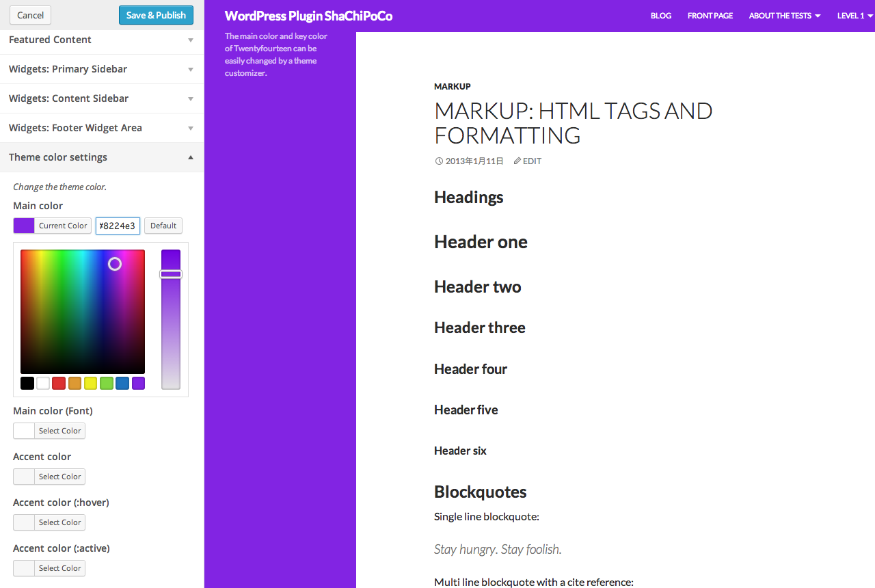Expand the Featured Content section
The image size is (875, 588).
tap(102, 40)
